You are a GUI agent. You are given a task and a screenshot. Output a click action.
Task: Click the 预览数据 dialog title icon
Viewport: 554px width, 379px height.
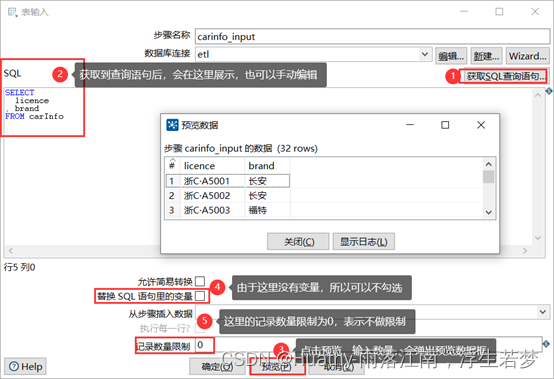[x=172, y=125]
